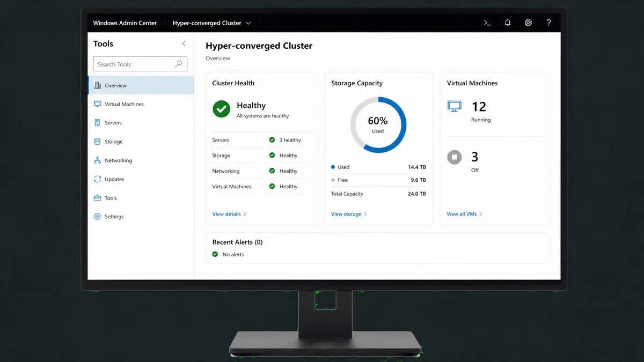Select Updates in the Tools list
Screen dimensions: 644x362
tap(141, 179)
